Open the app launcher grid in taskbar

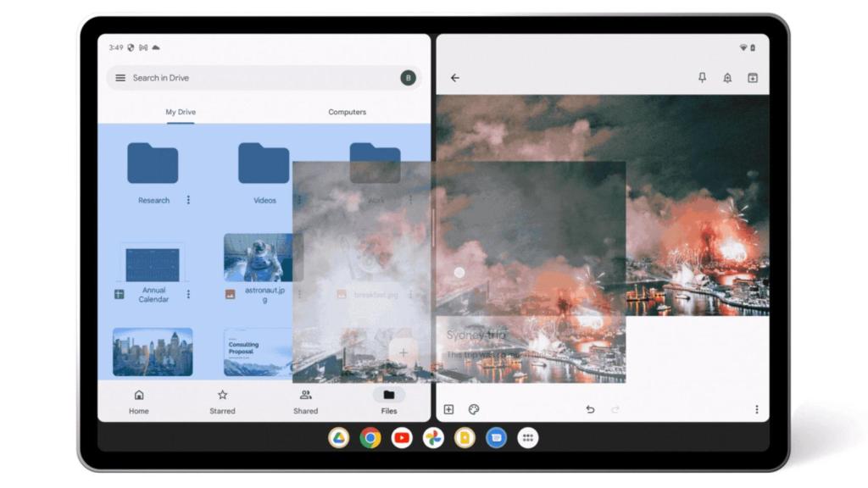(x=527, y=438)
